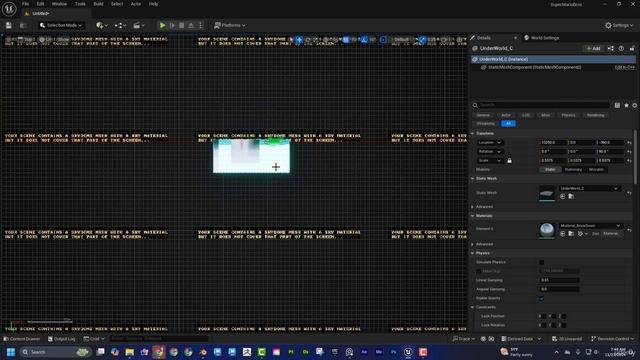The height and width of the screenshot is (360, 640).
Task: Open the Revision Control menu
Action: 613,339
